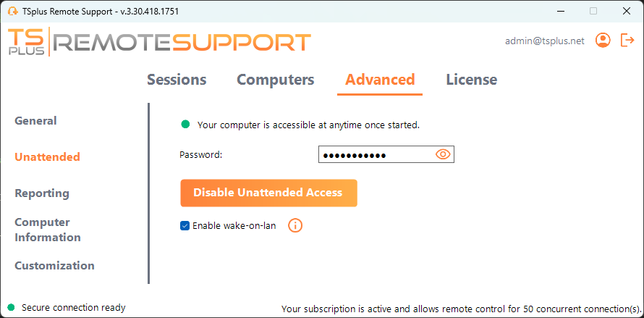644x318 pixels.
Task: Go to the License tab
Action: tap(471, 80)
